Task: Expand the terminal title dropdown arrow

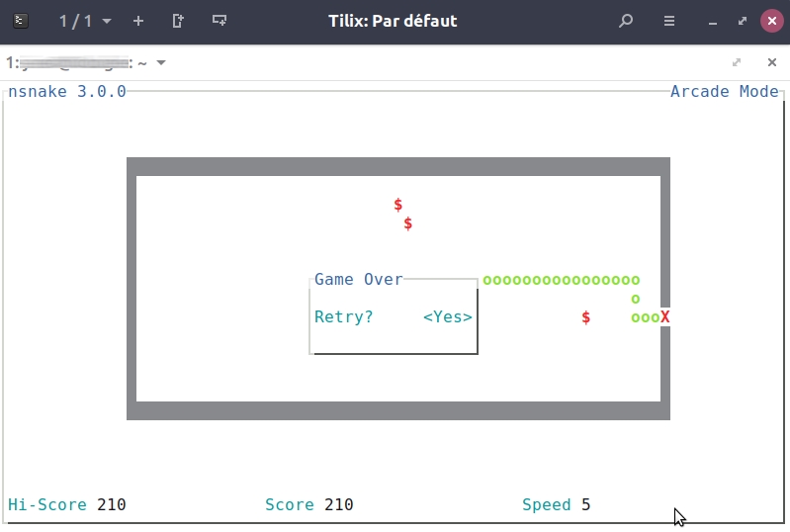Action: 161,63
